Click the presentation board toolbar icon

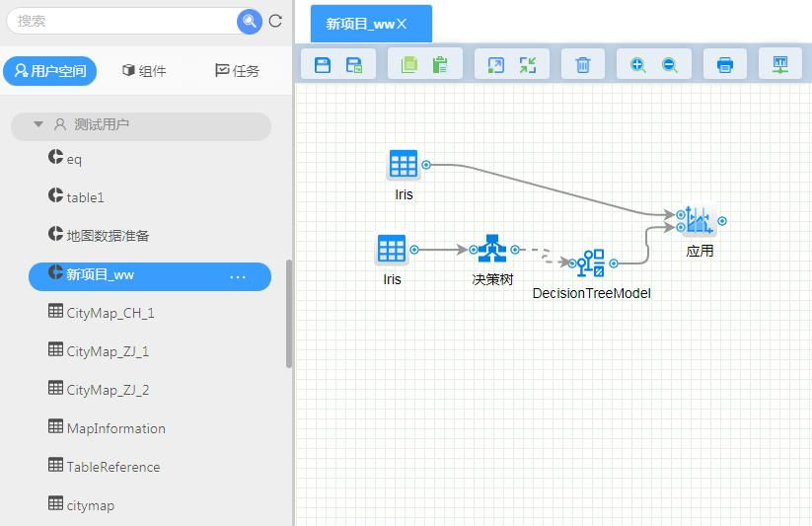pos(780,65)
